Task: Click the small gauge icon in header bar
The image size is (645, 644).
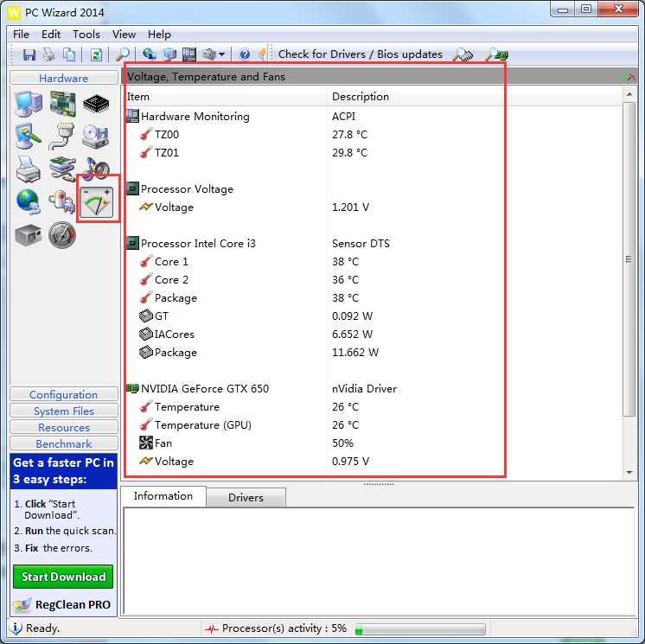Action: tap(628, 77)
